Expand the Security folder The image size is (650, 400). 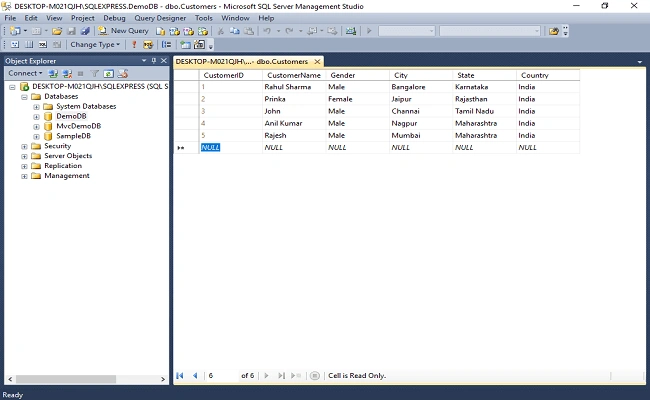tap(24, 147)
